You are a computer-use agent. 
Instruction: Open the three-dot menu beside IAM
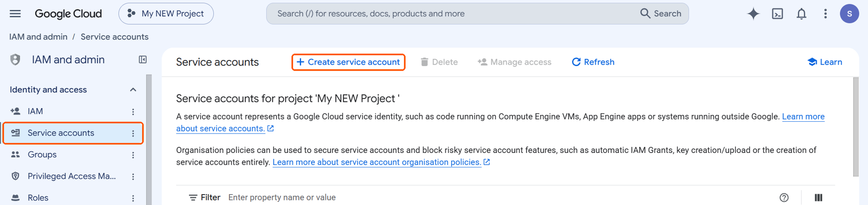click(x=133, y=111)
